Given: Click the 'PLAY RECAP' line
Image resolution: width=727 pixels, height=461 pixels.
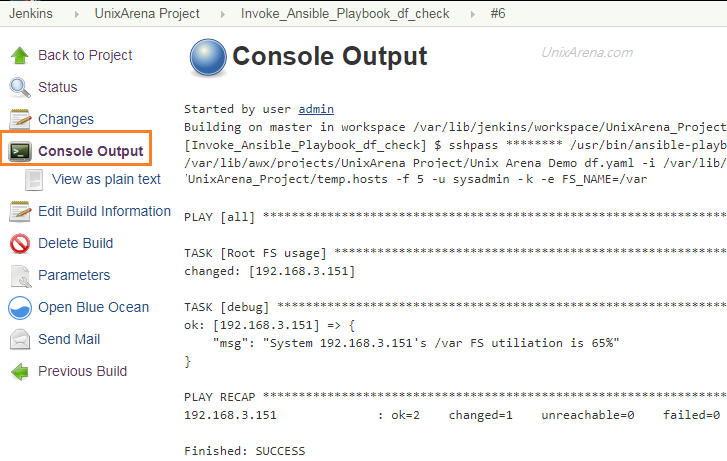Looking at the screenshot, I should [x=455, y=397].
